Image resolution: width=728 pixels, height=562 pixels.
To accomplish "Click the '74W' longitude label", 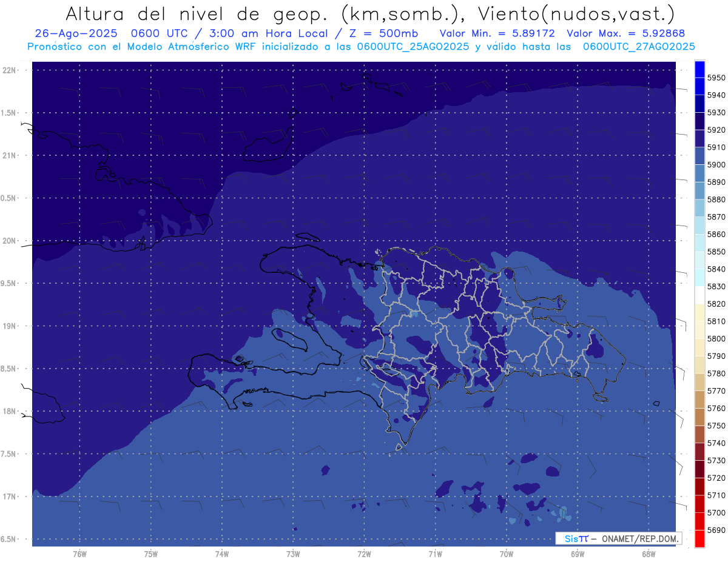I will [x=222, y=554].
